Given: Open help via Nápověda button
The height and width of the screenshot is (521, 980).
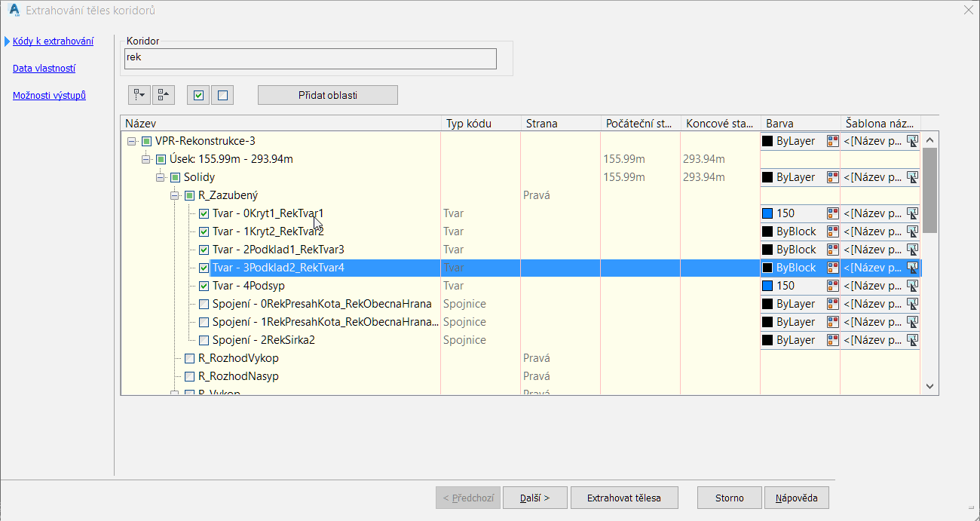Looking at the screenshot, I should (x=797, y=498).
